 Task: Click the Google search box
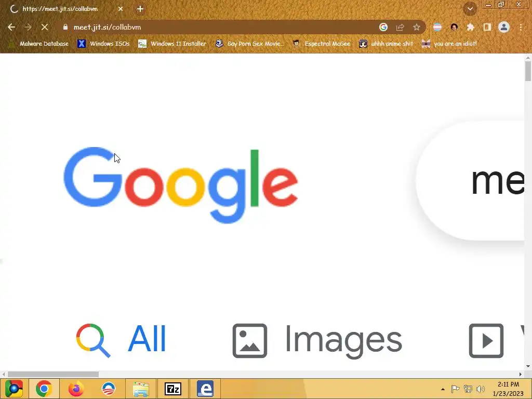point(470,181)
